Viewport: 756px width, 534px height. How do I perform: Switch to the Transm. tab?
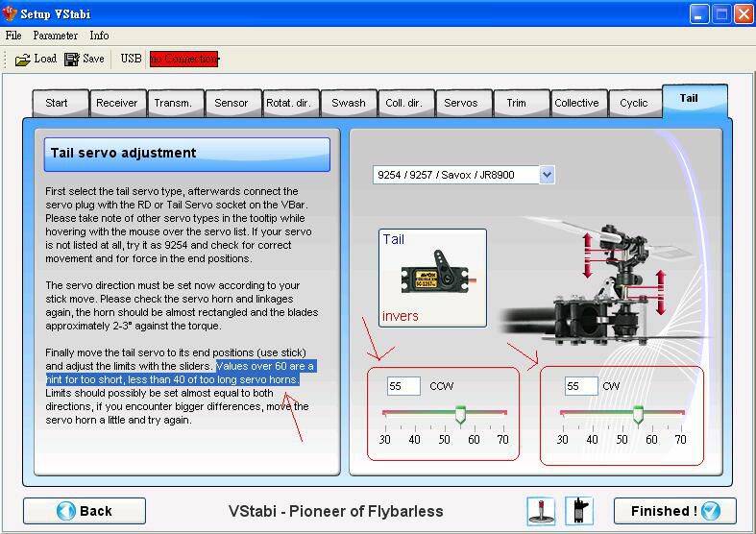176,103
